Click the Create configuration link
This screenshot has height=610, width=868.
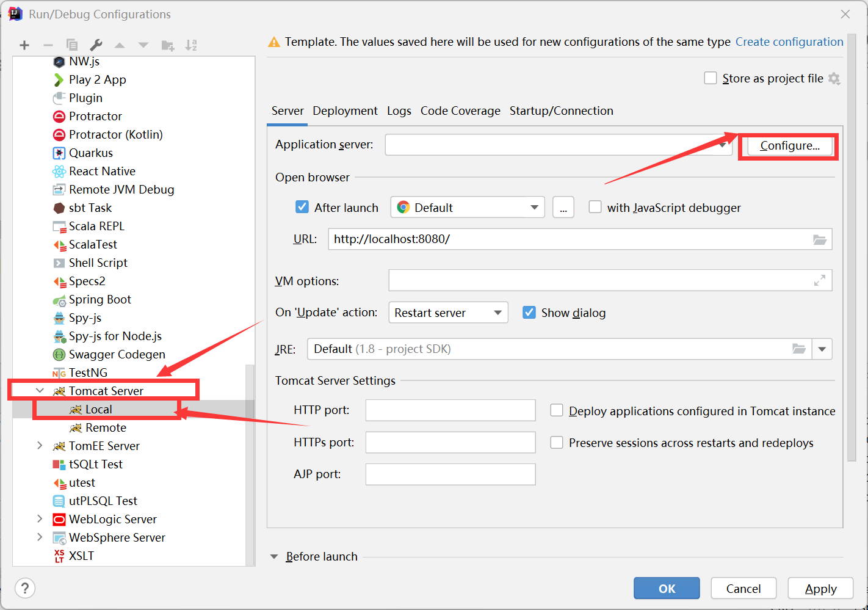tap(789, 42)
